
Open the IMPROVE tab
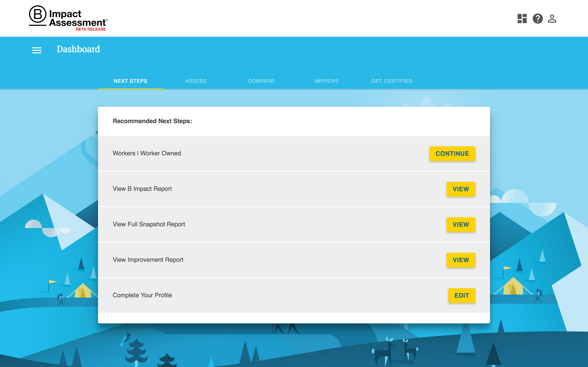pyautogui.click(x=326, y=81)
